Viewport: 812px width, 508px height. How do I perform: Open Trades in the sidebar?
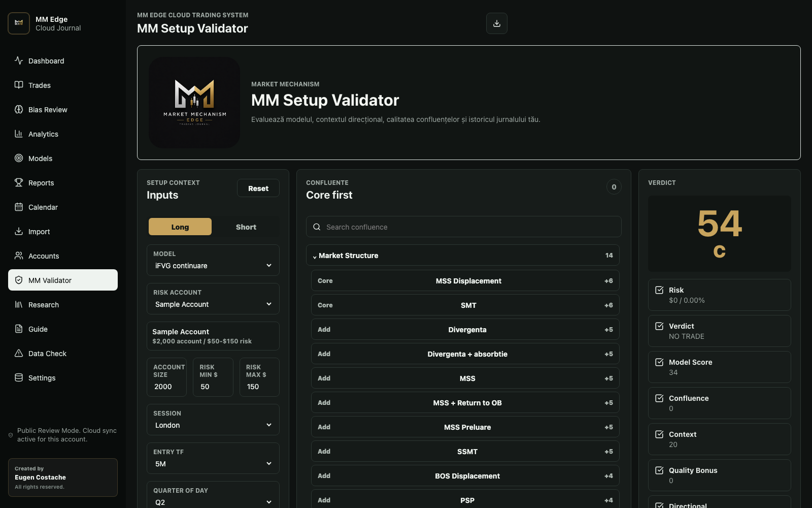tap(63, 85)
